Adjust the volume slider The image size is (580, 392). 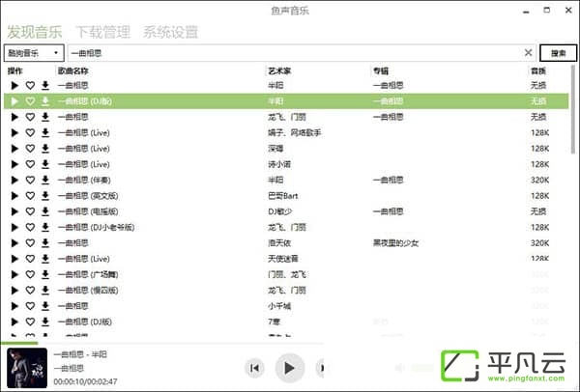[423, 368]
